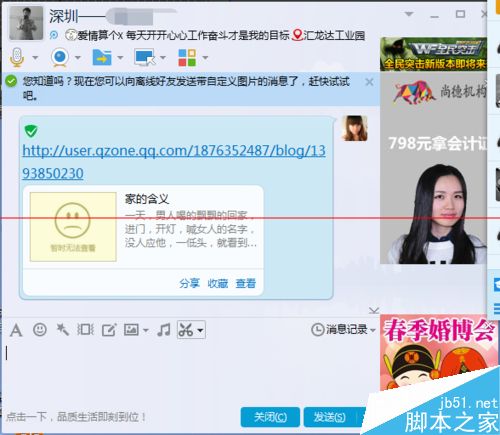
Task: Maximize the chat window
Action: pos(460,14)
